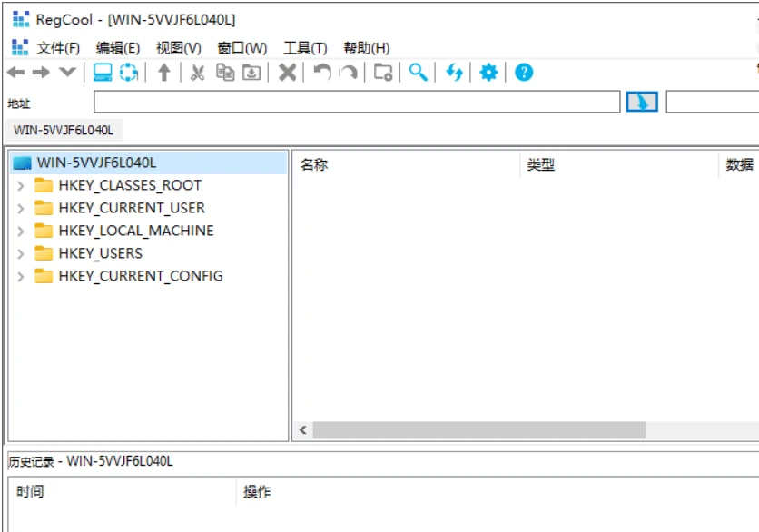This screenshot has width=759, height=532.
Task: Open the history dropdown arrow beside Forward
Action: (x=67, y=73)
